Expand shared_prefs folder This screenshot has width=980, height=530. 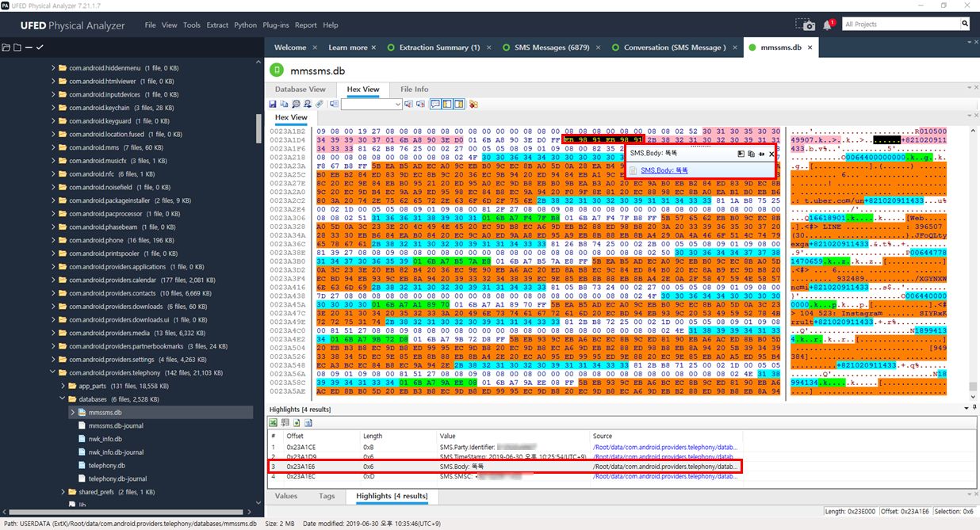point(63,492)
